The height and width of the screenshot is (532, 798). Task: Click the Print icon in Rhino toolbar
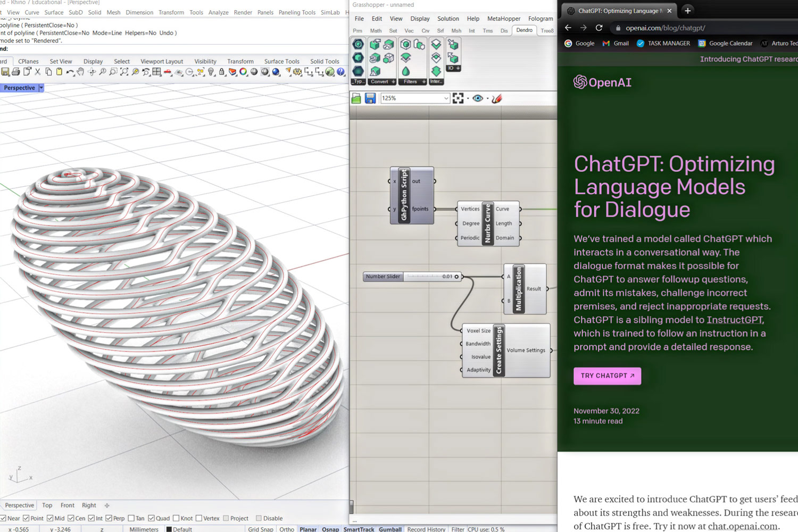(16, 72)
